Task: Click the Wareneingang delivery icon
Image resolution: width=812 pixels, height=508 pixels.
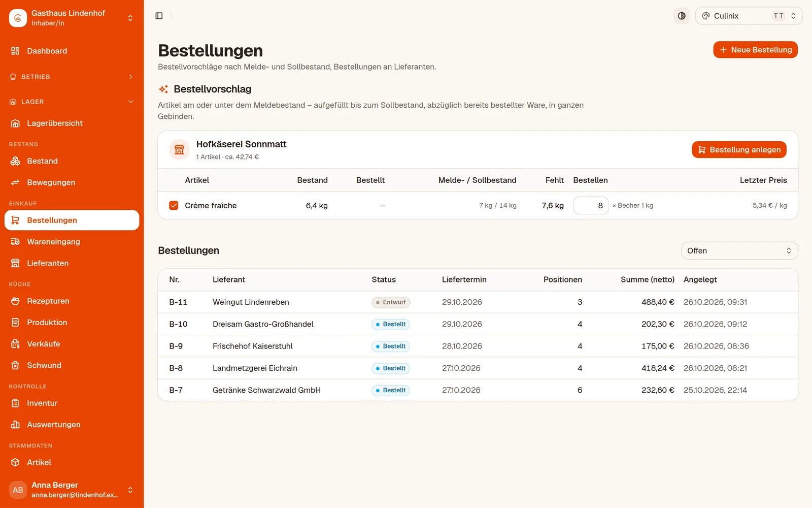Action: coord(15,242)
